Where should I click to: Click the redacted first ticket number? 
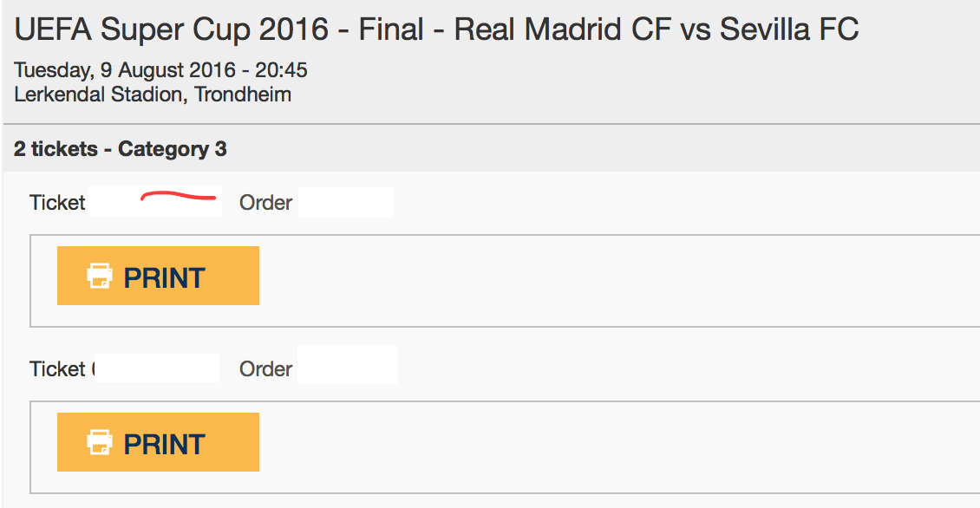155,201
